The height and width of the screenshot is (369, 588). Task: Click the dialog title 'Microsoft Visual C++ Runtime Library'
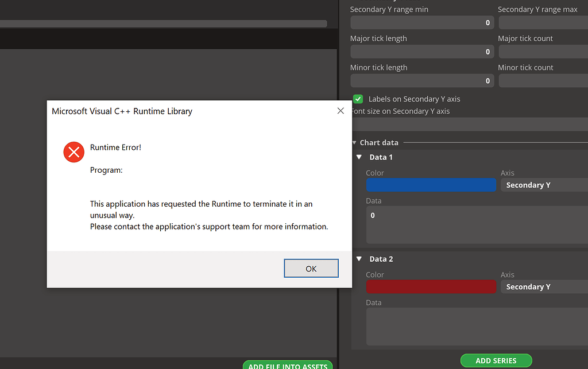coord(122,111)
